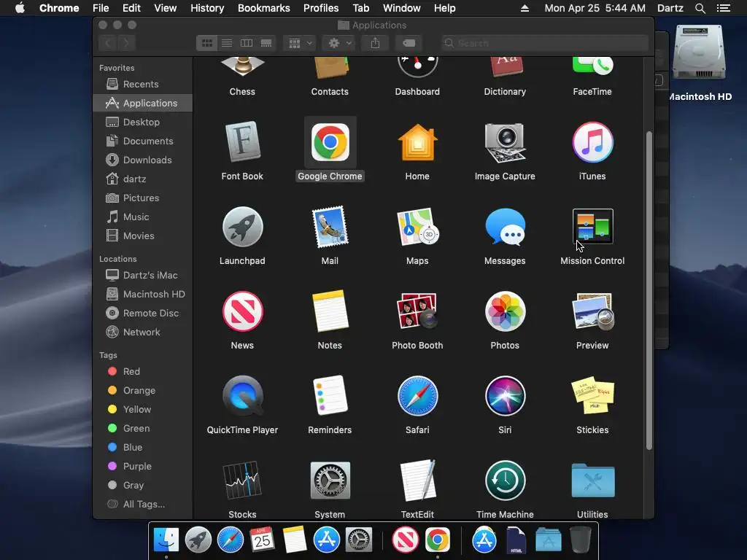Select the FaceTime application icon
747x560 pixels.
(x=592, y=66)
